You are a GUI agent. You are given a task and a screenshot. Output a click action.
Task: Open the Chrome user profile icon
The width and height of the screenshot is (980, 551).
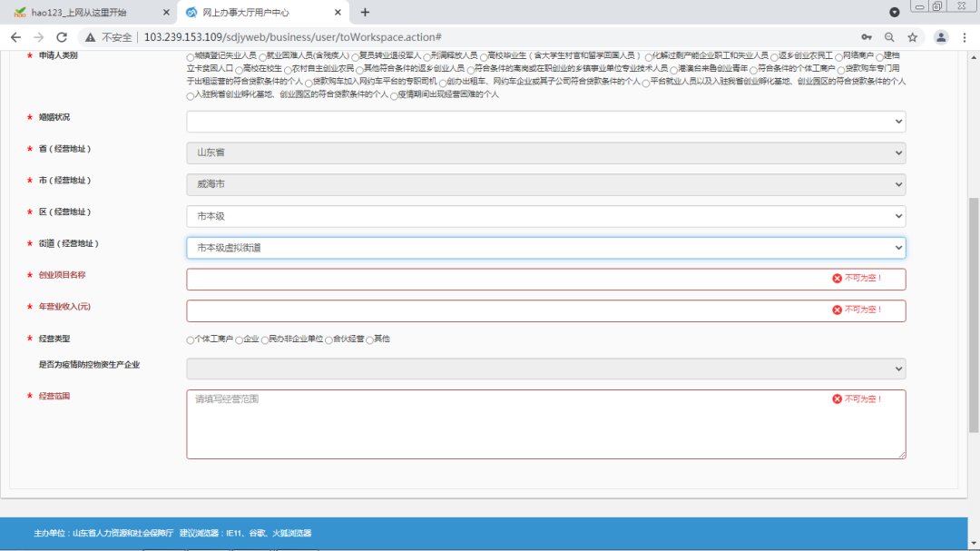(941, 37)
